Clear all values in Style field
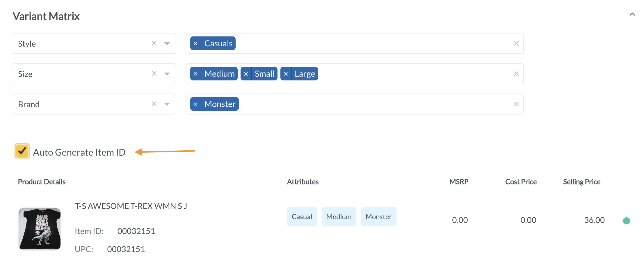644x264 pixels. (516, 43)
